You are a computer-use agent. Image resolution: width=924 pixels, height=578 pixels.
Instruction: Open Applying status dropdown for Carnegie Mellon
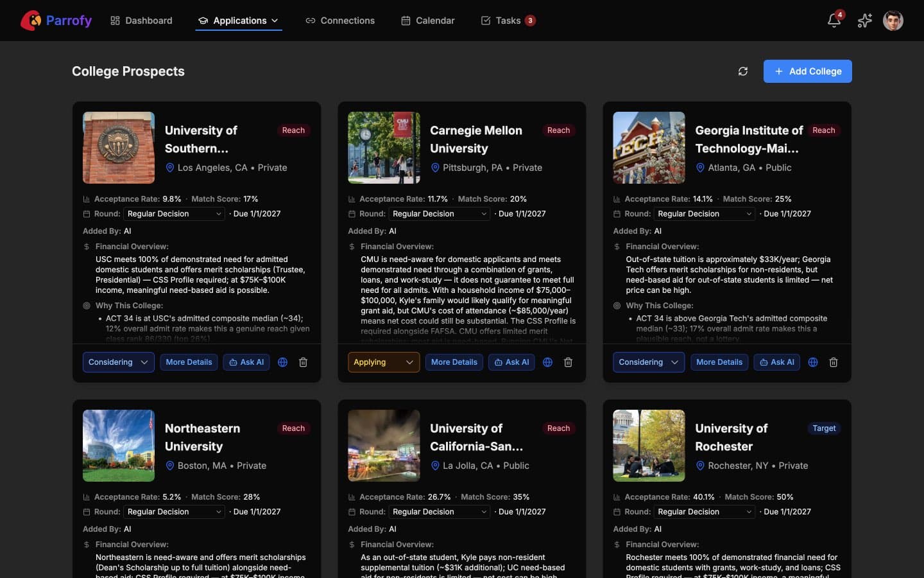[x=384, y=362]
